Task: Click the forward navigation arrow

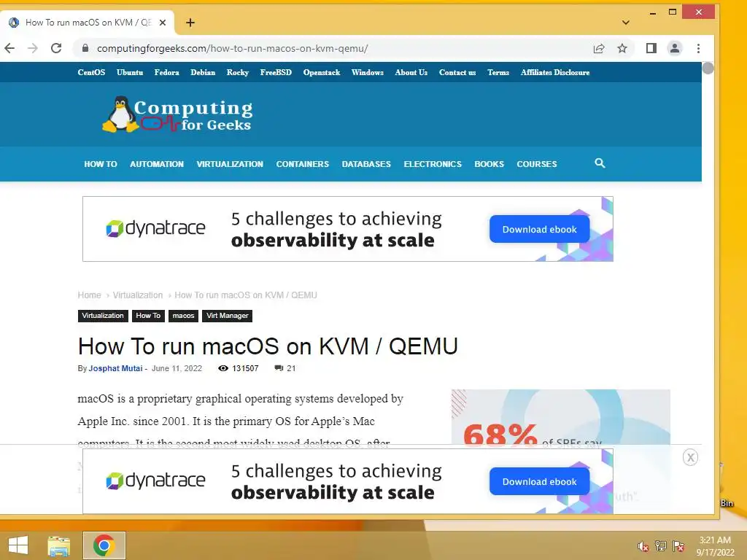Action: (x=32, y=48)
